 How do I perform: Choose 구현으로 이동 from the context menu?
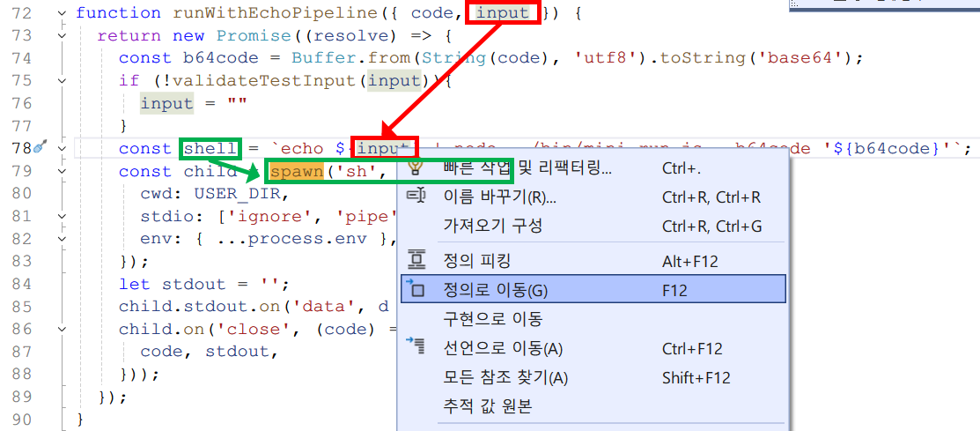click(x=593, y=319)
